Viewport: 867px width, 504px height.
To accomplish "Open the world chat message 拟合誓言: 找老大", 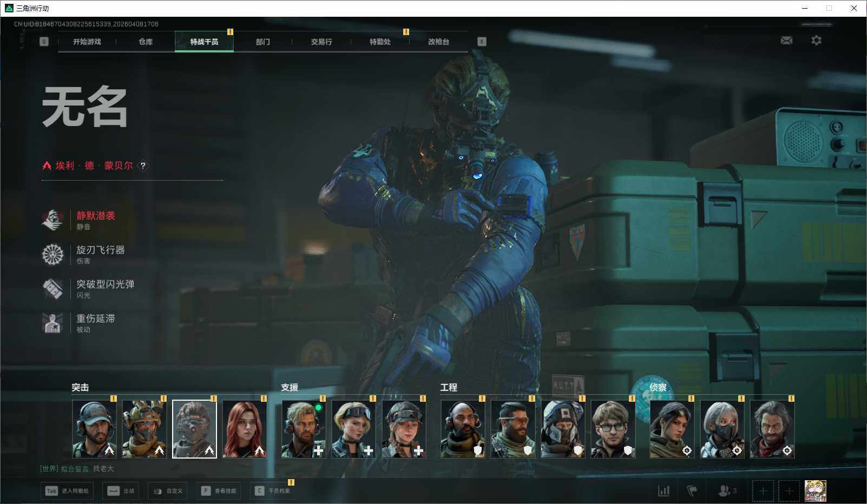I will pyautogui.click(x=77, y=469).
